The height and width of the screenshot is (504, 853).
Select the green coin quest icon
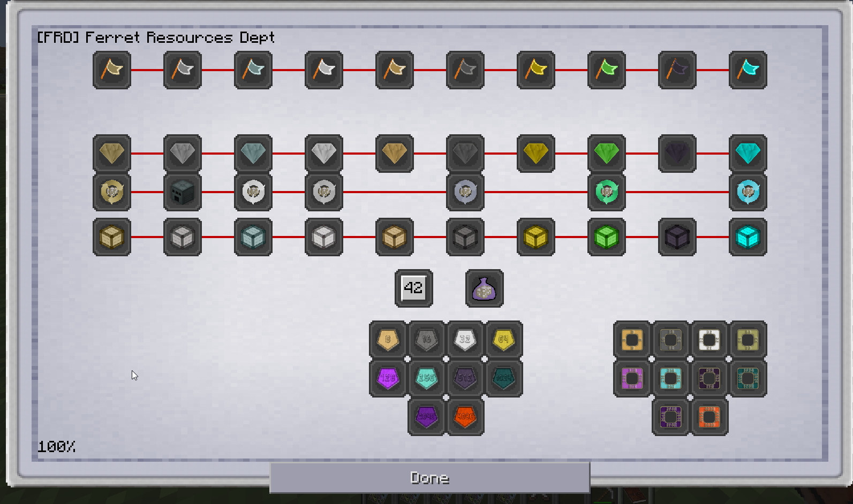point(607,192)
